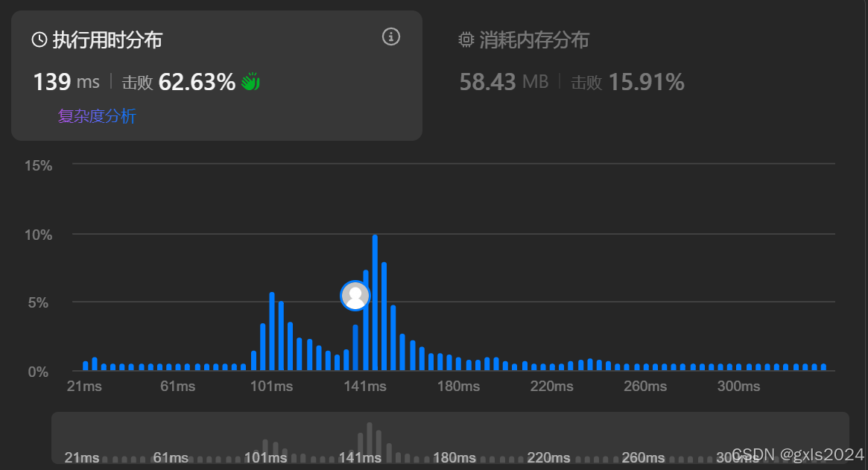Click the 260ms axis label on main chart
The width and height of the screenshot is (868, 470).
[645, 387]
